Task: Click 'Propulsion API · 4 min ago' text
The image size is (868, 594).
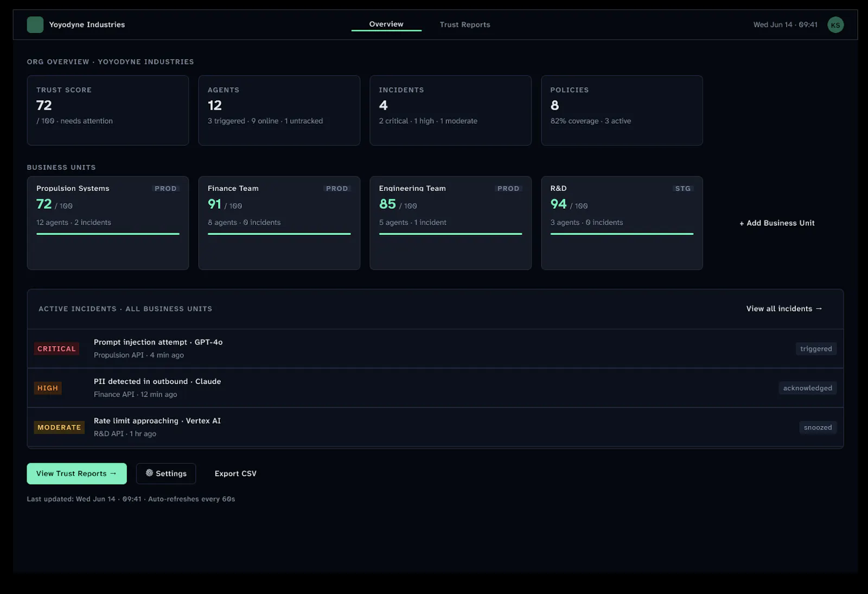Action: [139, 355]
